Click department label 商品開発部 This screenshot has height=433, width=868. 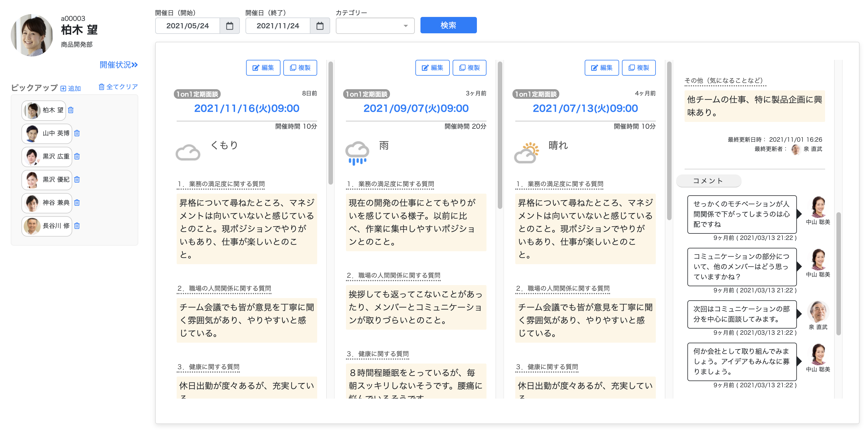(77, 45)
